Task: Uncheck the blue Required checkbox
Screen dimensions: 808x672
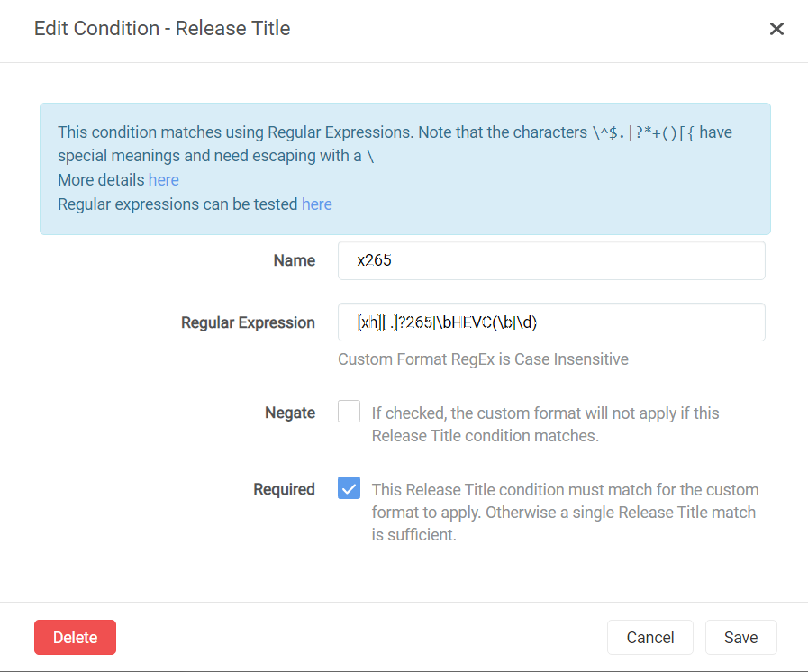Action: click(349, 488)
